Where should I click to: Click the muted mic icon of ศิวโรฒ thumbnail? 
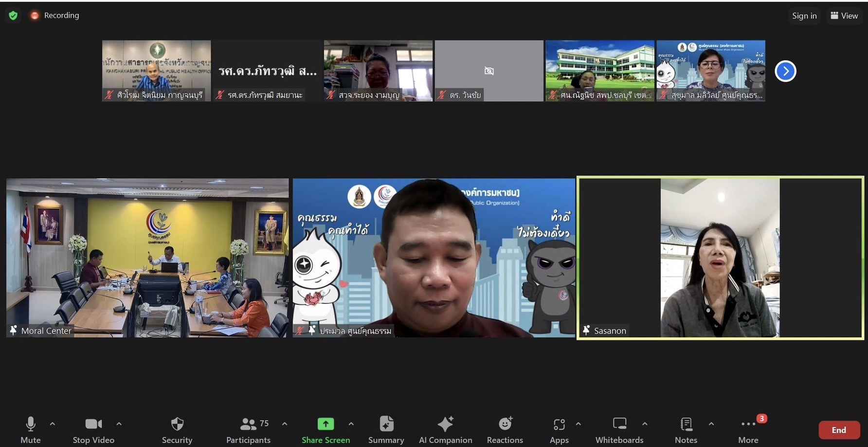[x=109, y=95]
